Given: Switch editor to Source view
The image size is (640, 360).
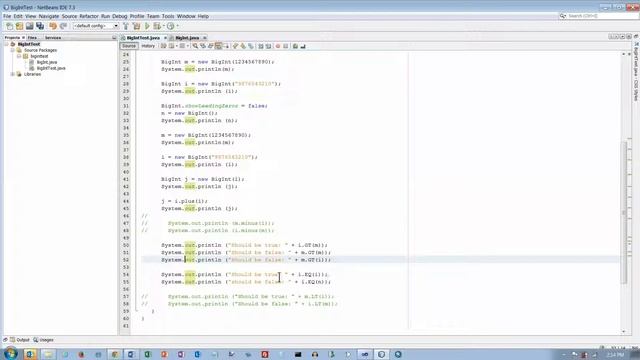Looking at the screenshot, I should 129,46.
